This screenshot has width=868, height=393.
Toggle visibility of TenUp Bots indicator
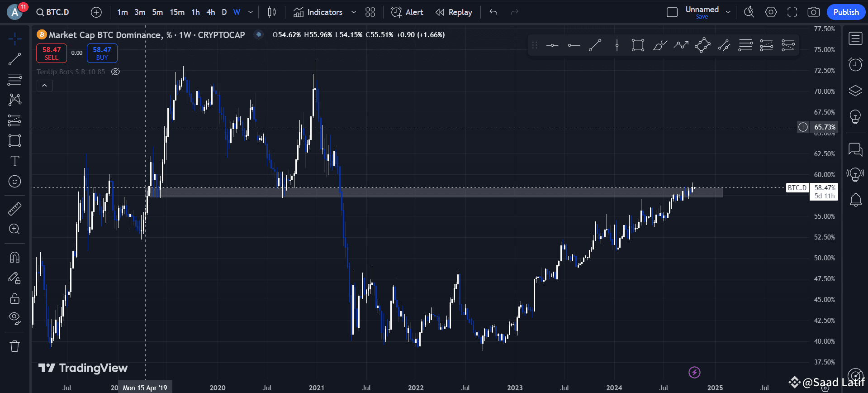[x=115, y=72]
